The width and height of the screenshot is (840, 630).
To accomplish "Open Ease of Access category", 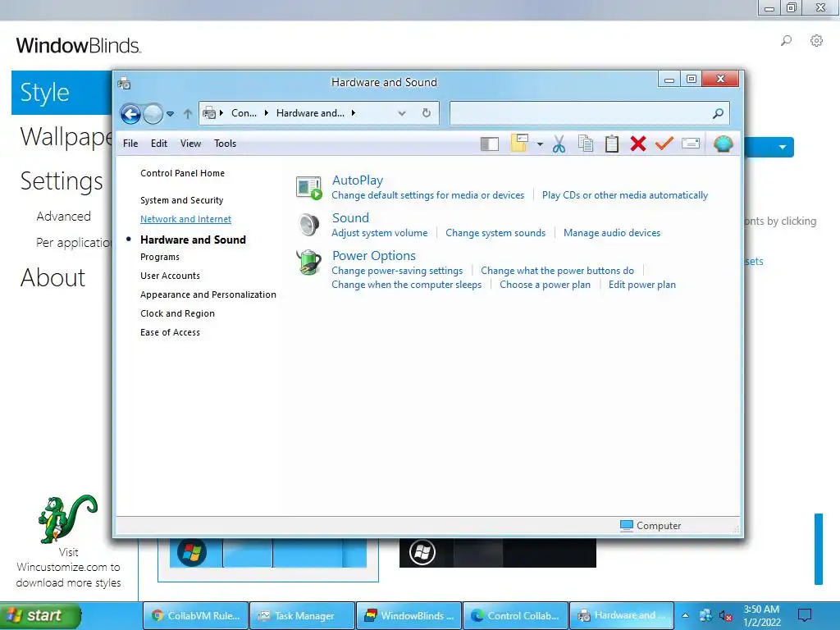I will (x=170, y=333).
